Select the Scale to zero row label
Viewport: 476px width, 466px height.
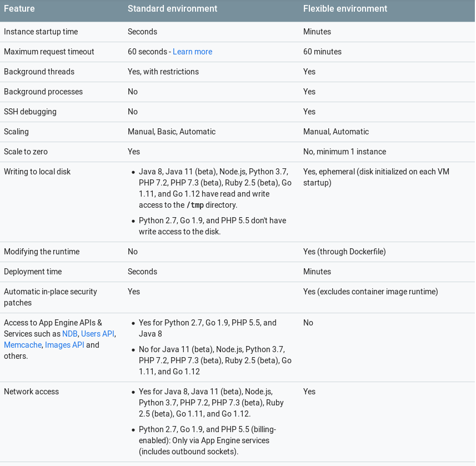(x=26, y=152)
